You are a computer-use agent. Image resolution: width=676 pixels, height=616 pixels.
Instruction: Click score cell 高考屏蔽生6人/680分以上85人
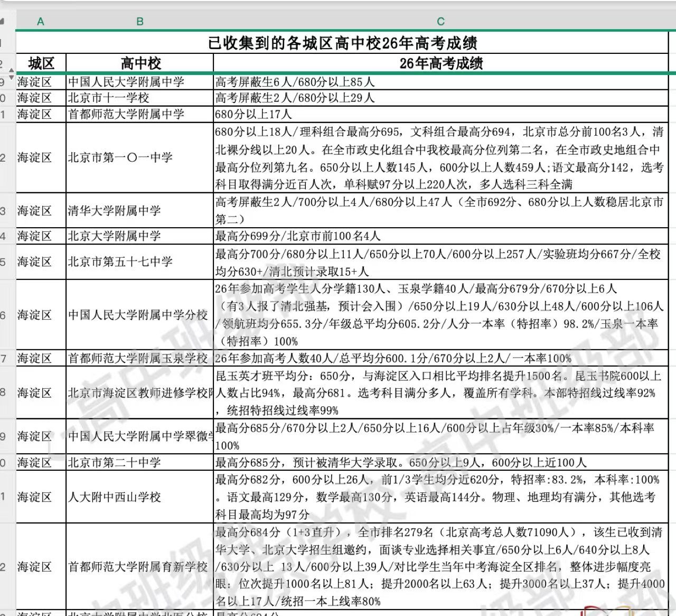pyautogui.click(x=441, y=82)
